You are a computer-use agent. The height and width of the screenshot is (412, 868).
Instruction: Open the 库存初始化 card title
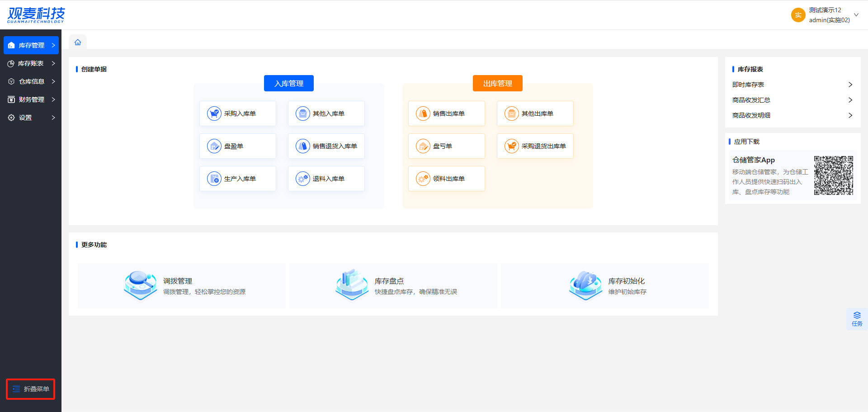pos(627,281)
